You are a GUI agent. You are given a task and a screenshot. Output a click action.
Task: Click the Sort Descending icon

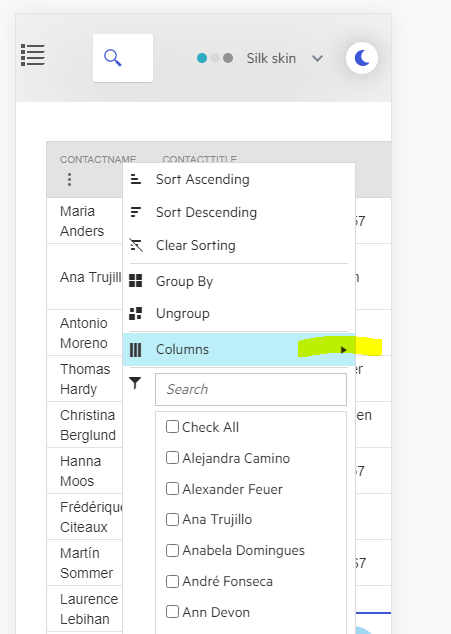click(136, 212)
